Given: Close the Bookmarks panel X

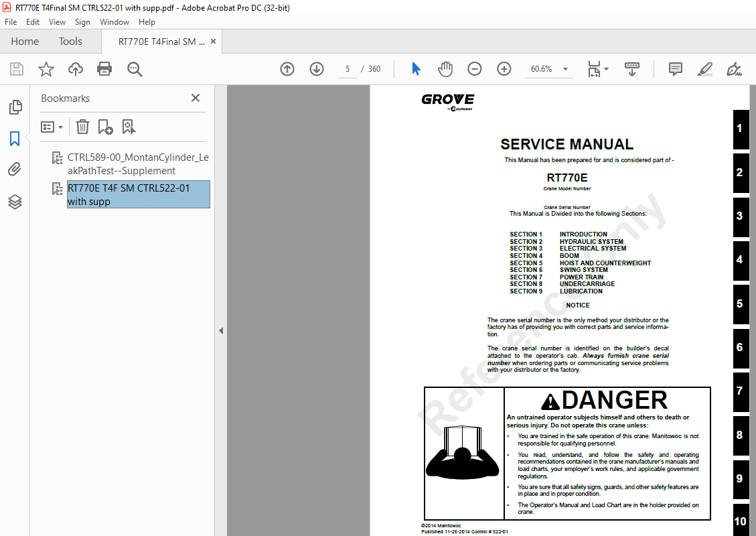Looking at the screenshot, I should pos(196,98).
